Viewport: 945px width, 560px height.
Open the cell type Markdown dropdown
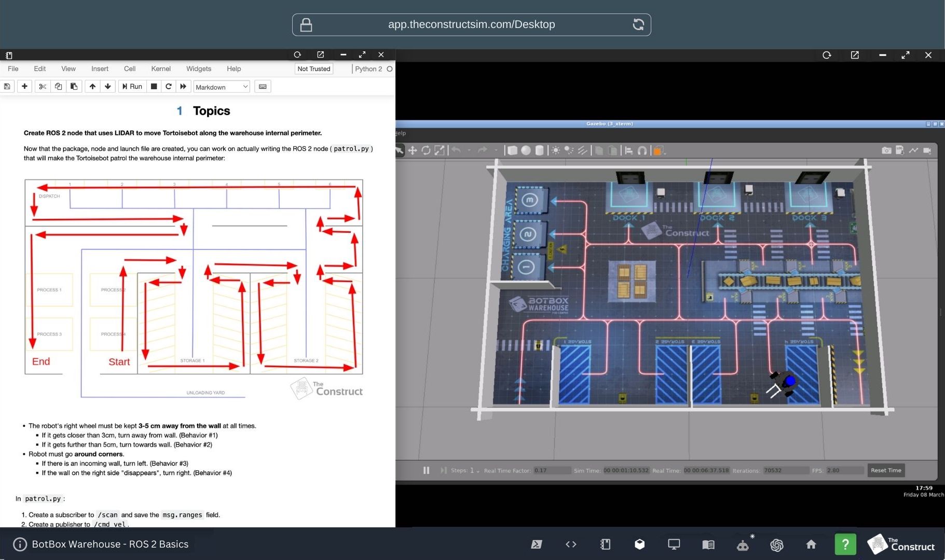pyautogui.click(x=222, y=87)
